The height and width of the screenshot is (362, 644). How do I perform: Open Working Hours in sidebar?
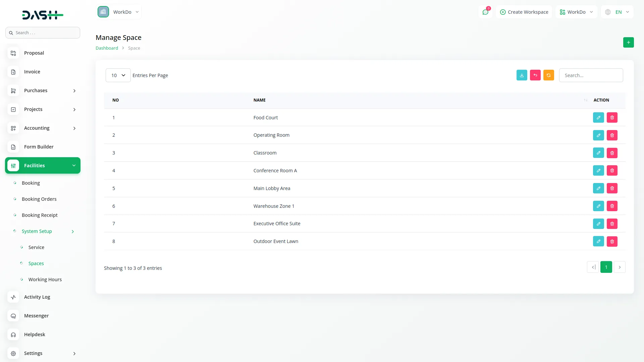pos(45,280)
